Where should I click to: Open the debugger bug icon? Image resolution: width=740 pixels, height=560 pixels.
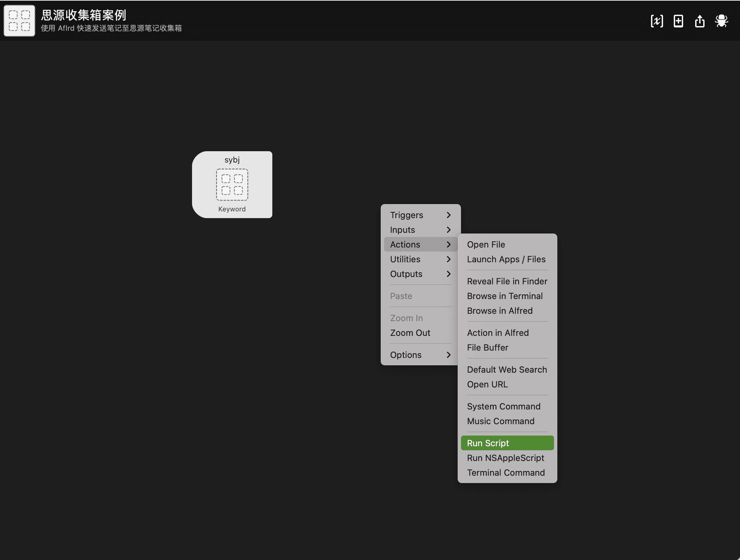click(722, 21)
